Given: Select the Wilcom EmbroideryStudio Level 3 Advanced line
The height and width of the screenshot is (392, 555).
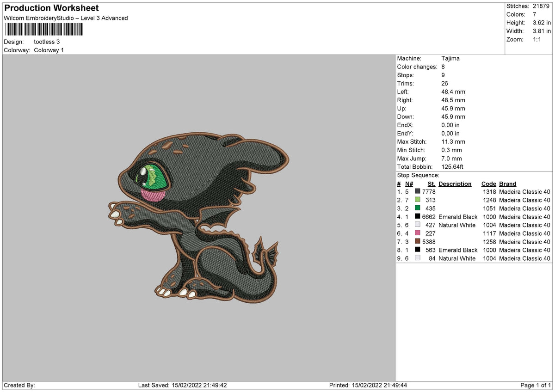Looking at the screenshot, I should pos(66,18).
